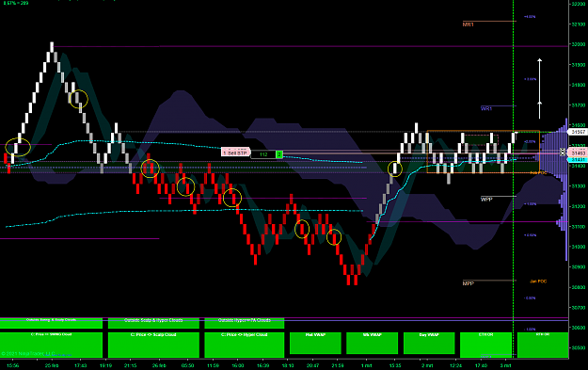Image resolution: width=588 pixels, height=370 pixels.
Task: Click the Wk VWAP status panel
Action: [x=372, y=343]
